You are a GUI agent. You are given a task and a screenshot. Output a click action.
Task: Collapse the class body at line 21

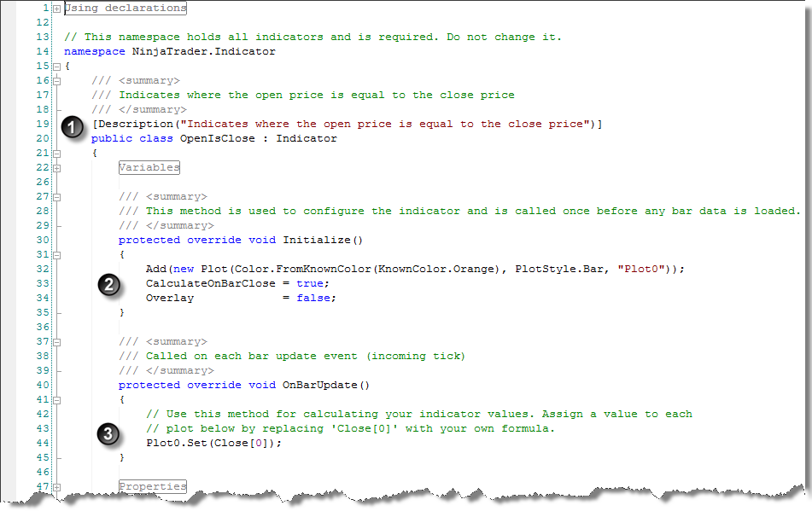tap(57, 154)
